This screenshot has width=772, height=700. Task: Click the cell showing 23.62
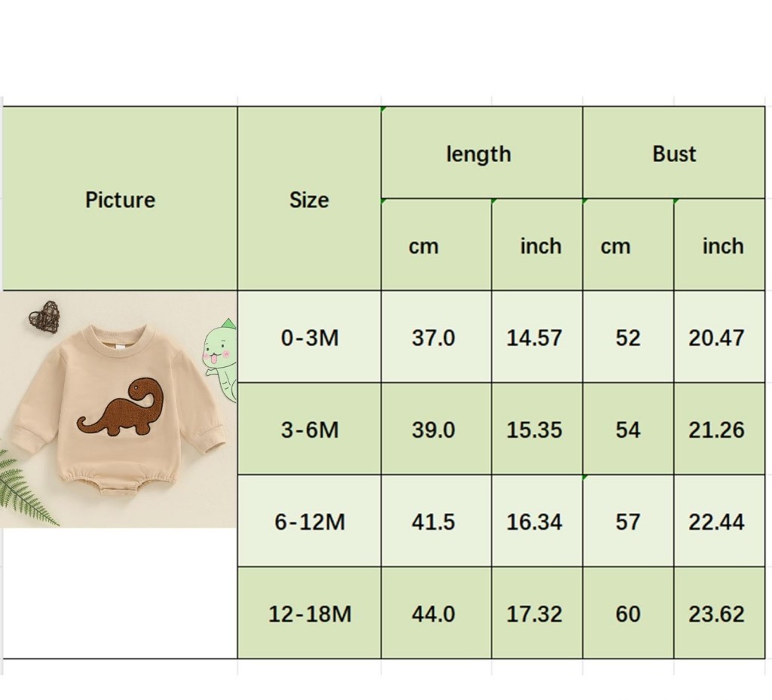click(716, 614)
